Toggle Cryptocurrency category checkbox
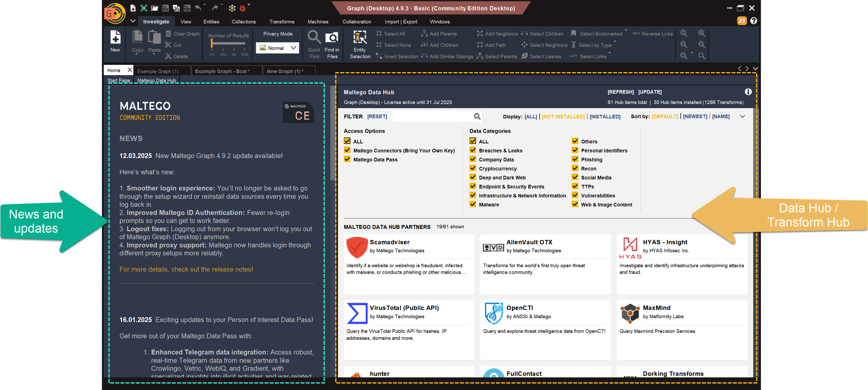The height and width of the screenshot is (390, 868). coord(473,168)
